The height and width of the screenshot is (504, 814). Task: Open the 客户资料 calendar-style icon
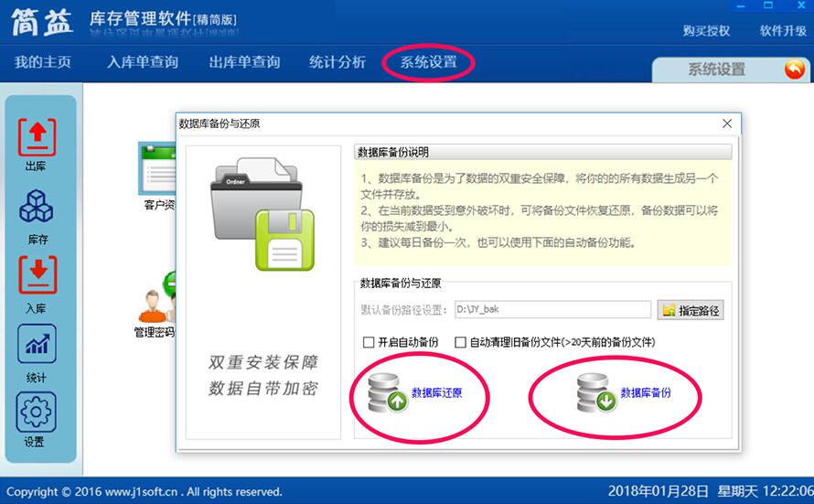(156, 168)
